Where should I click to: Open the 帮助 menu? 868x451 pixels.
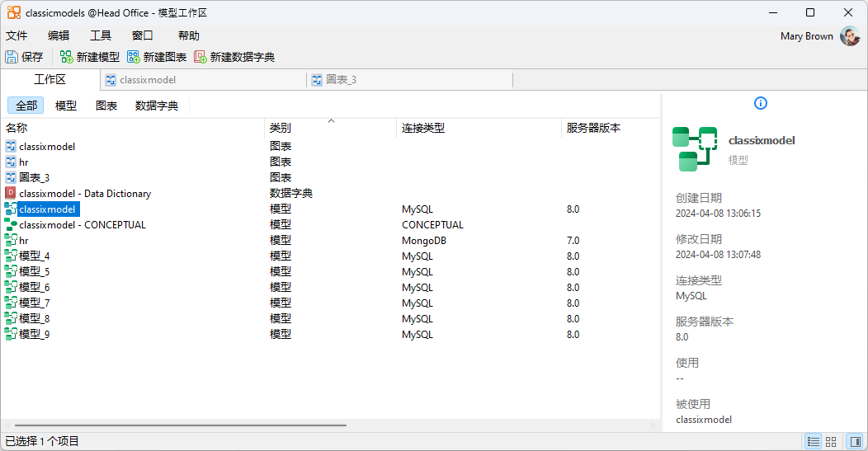(x=189, y=36)
